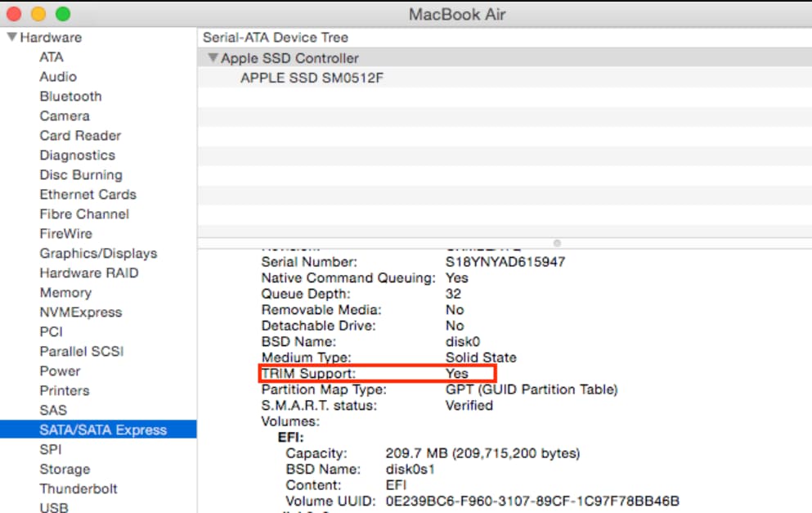Click the Queue Depth value 32
The height and width of the screenshot is (513, 812).
pyautogui.click(x=453, y=295)
